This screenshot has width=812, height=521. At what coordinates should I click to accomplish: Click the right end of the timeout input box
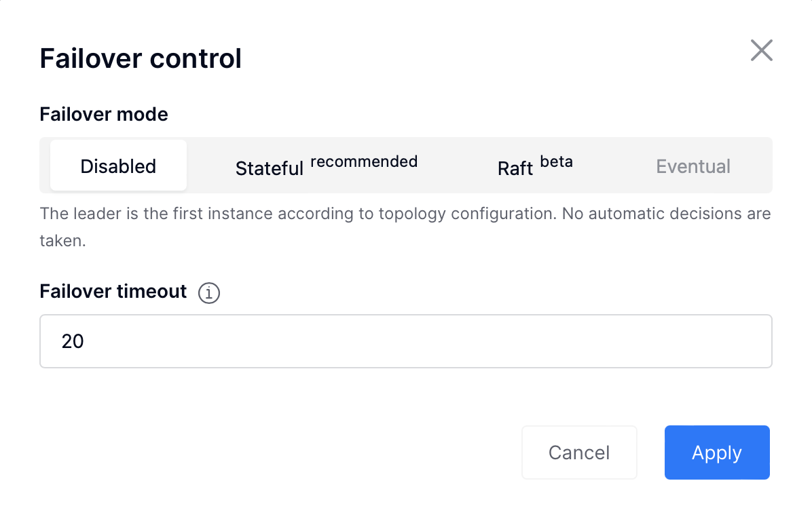[745, 341]
